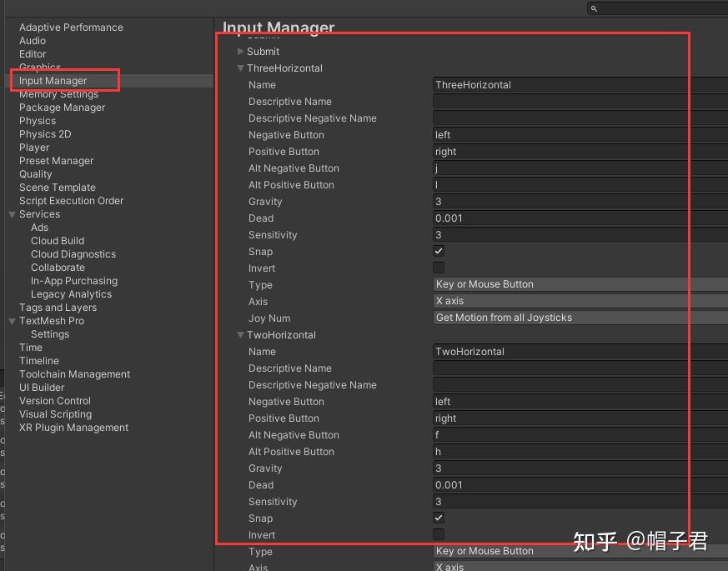Collapse the Services section in sidebar
This screenshot has height=571, width=728.
click(x=12, y=214)
